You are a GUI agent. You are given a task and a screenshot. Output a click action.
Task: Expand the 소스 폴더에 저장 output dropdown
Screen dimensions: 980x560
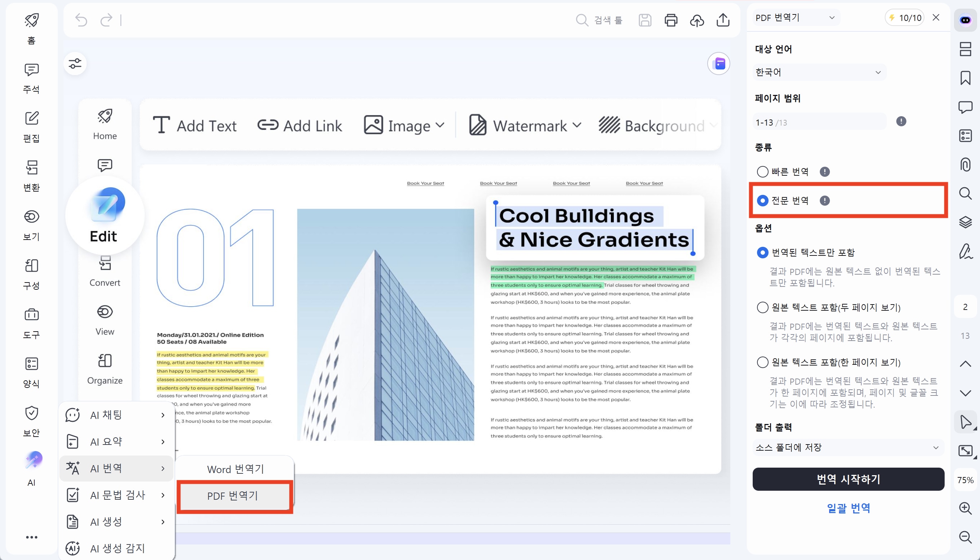point(848,447)
